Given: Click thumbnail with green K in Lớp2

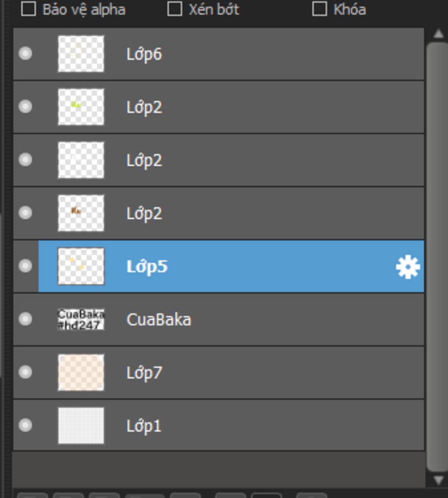Looking at the screenshot, I should click(81, 107).
